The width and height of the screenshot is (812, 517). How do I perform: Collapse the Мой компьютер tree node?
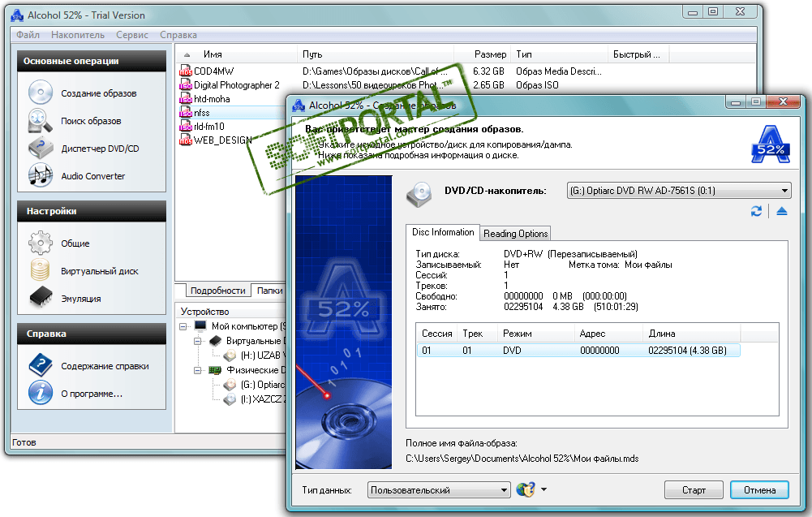click(183, 326)
